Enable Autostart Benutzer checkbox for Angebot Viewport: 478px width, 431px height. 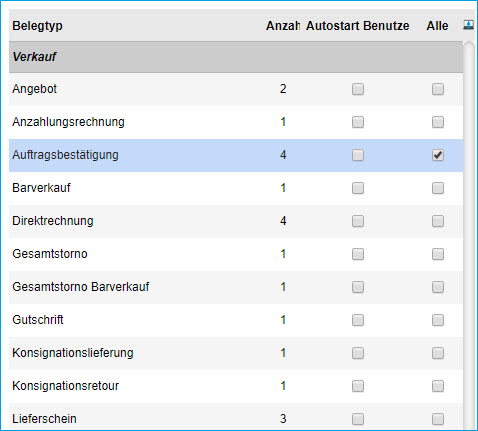click(x=358, y=89)
